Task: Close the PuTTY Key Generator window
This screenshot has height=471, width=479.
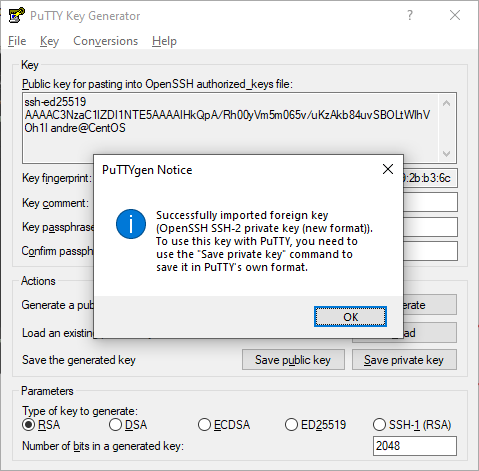Action: click(x=455, y=15)
